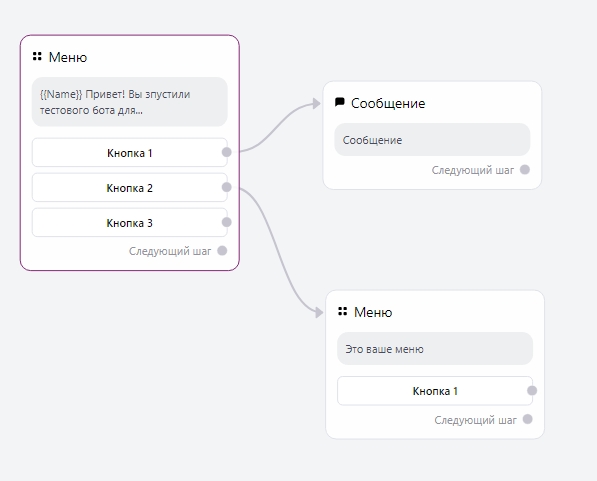Click the Следующий шаг dot in the lower Меню block

[x=527, y=419]
